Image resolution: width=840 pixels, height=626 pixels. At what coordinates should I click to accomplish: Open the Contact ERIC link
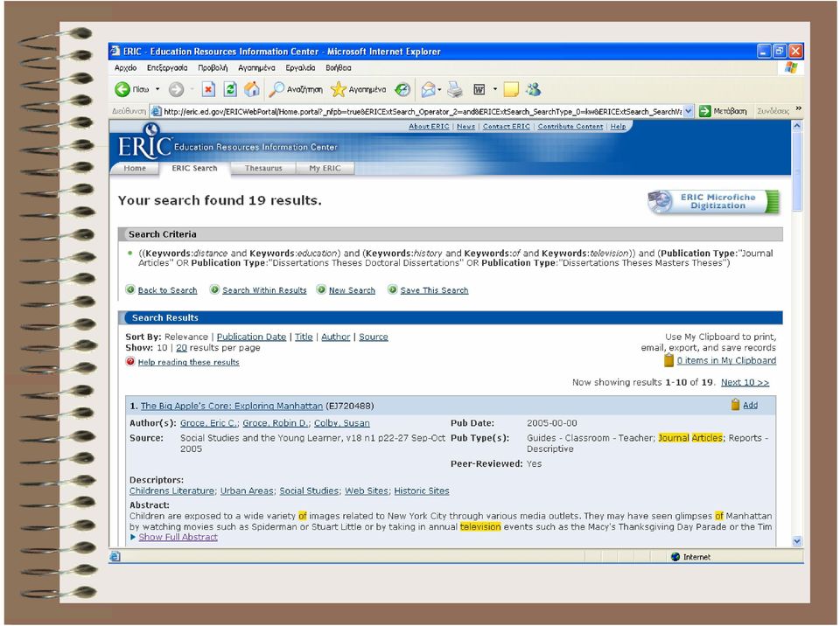click(x=507, y=127)
